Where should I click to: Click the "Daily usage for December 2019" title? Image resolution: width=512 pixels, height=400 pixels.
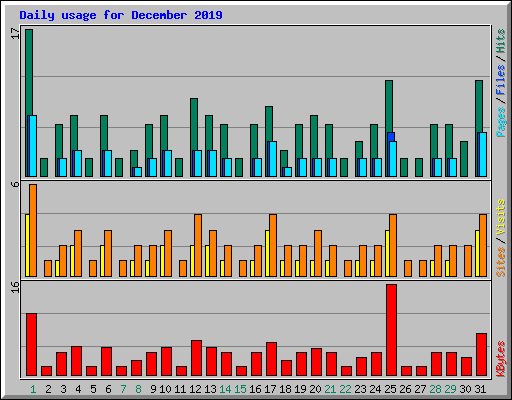121,15
